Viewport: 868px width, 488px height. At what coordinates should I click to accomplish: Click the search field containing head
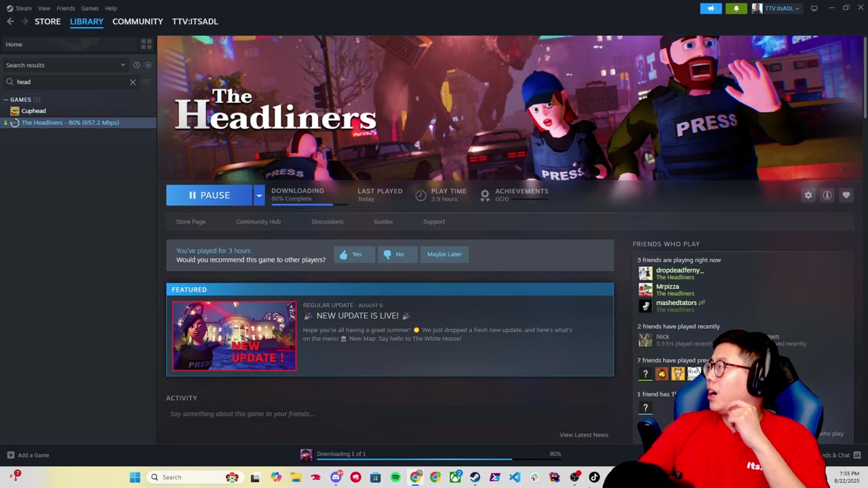tap(71, 82)
